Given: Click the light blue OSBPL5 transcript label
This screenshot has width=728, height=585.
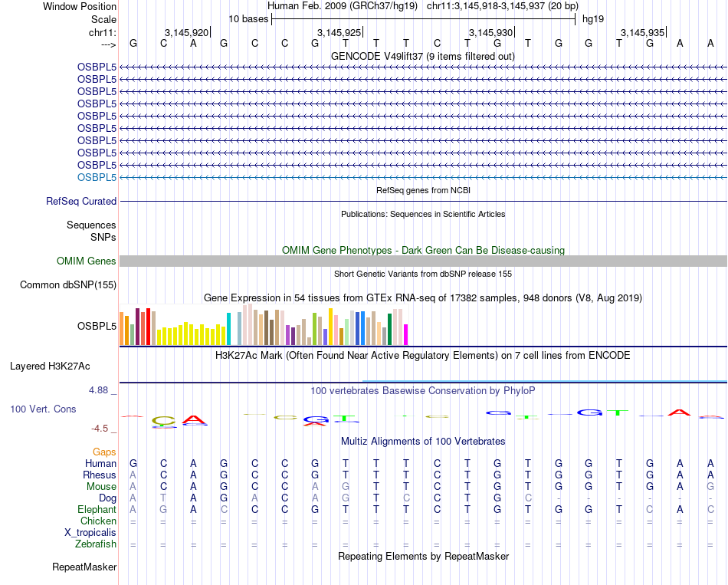Looking at the screenshot, I should coord(97,177).
